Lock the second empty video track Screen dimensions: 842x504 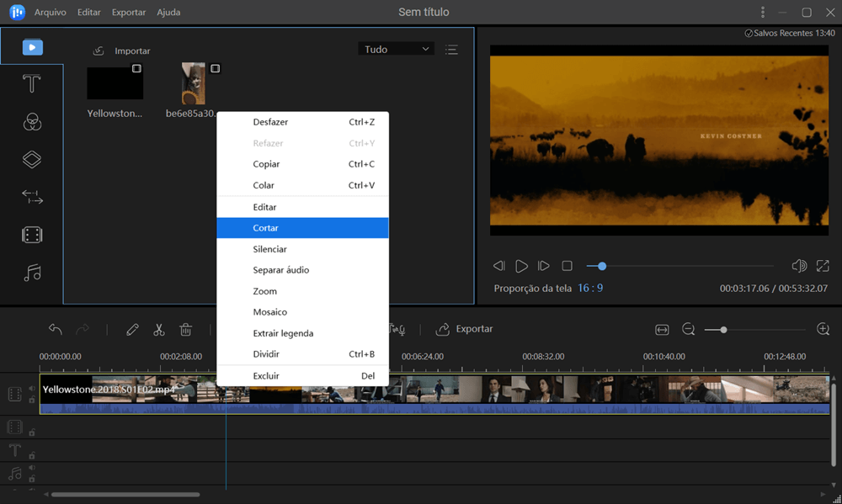(32, 432)
